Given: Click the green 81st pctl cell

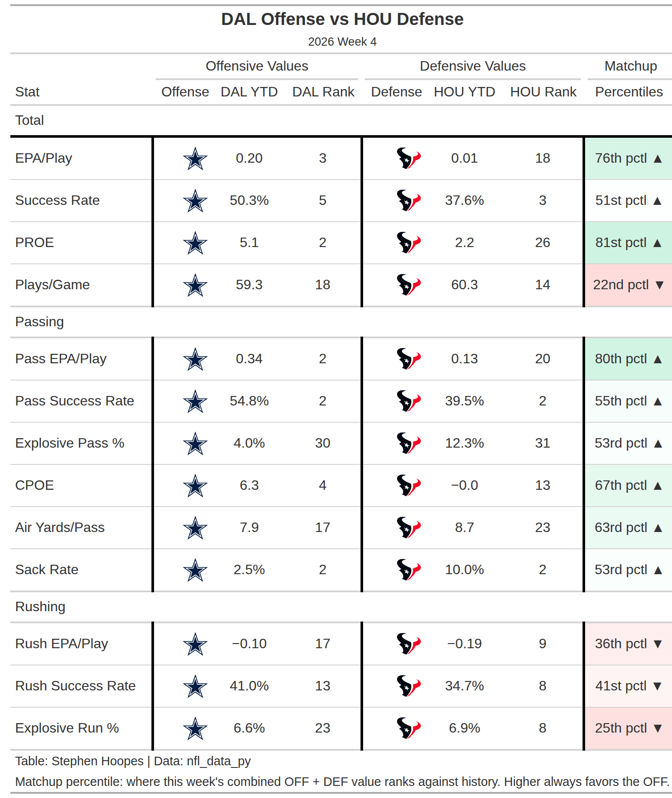Looking at the screenshot, I should (x=628, y=243).
